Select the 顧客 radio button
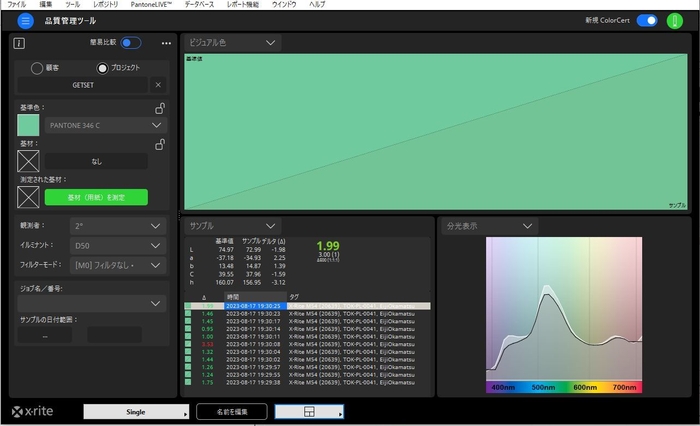The image size is (700, 426). coord(37,68)
